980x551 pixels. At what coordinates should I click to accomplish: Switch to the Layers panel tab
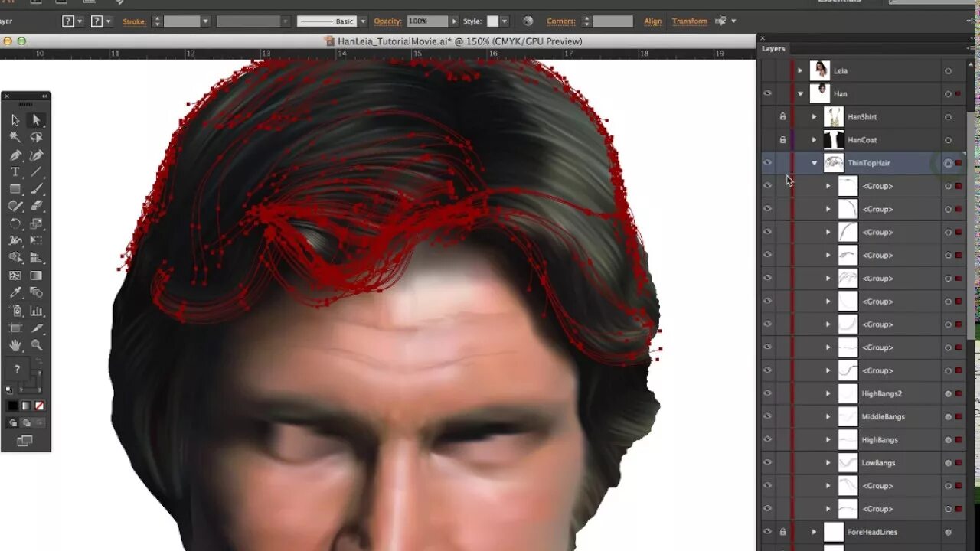773,48
